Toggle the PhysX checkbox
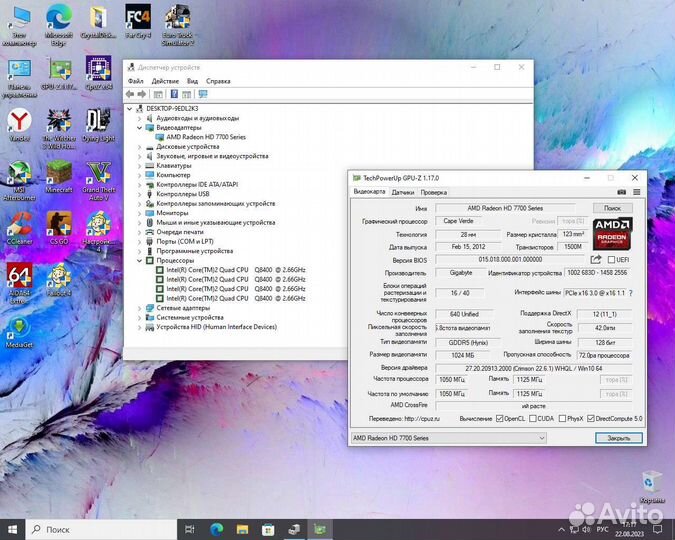 pos(562,419)
